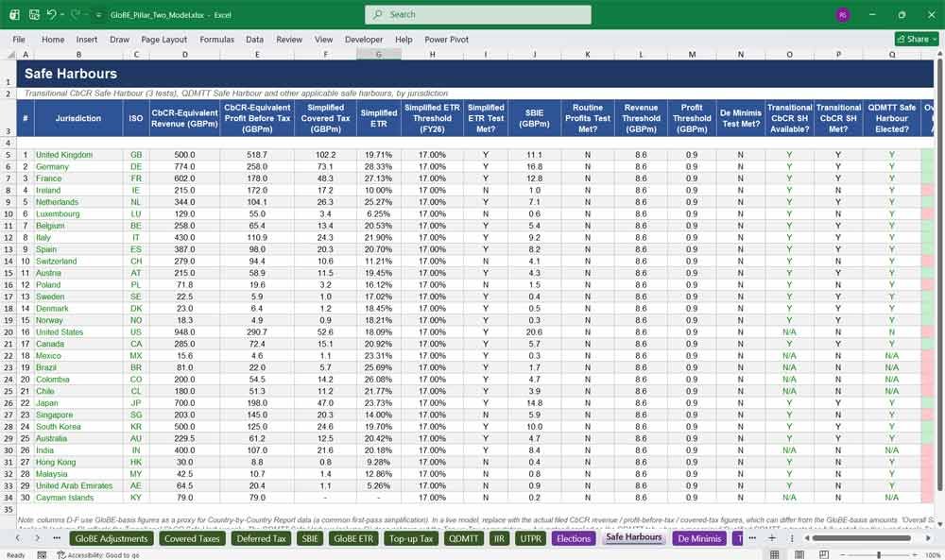Click the zoom out minus button
945x560 pixels.
tap(843, 554)
